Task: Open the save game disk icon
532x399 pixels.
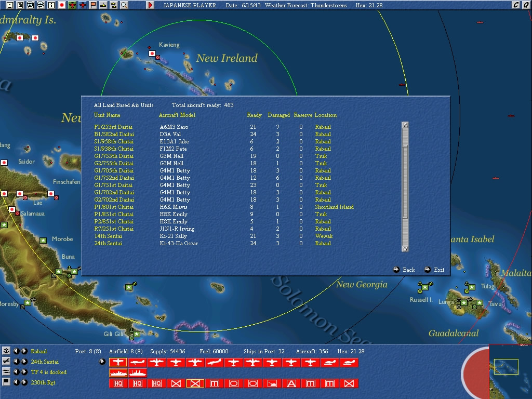Action: pos(10,5)
